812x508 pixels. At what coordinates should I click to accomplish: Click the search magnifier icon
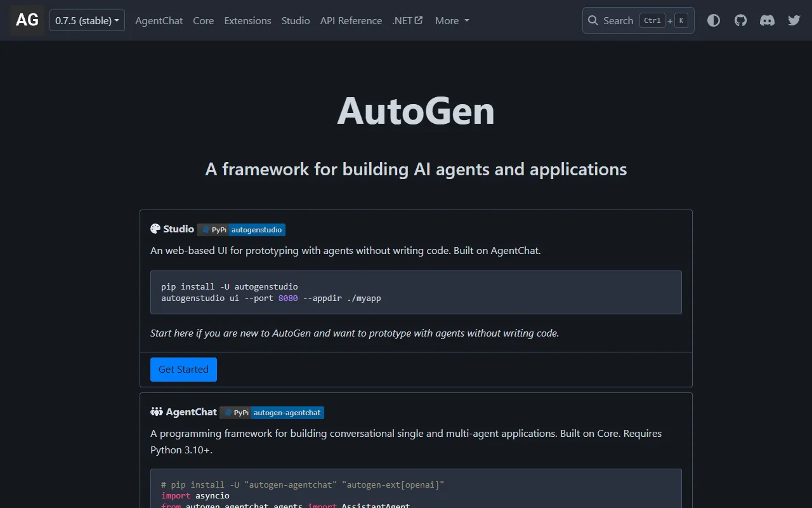(593, 20)
